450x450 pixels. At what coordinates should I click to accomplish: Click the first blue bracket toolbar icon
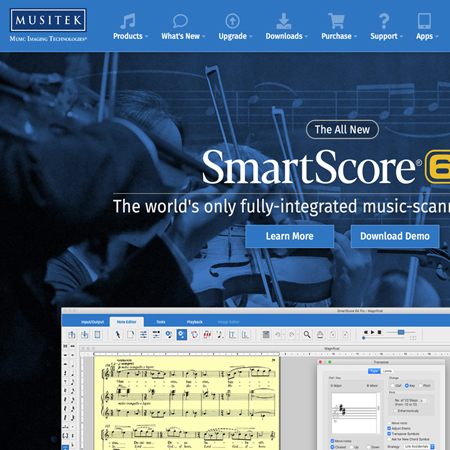[x=233, y=334]
